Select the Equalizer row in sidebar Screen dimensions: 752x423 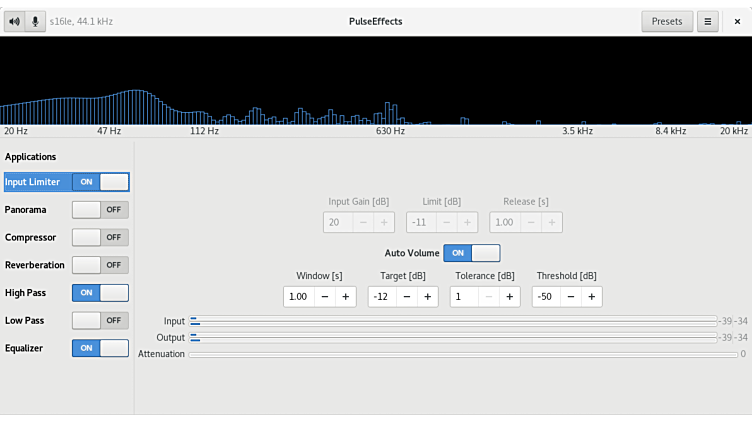point(25,348)
